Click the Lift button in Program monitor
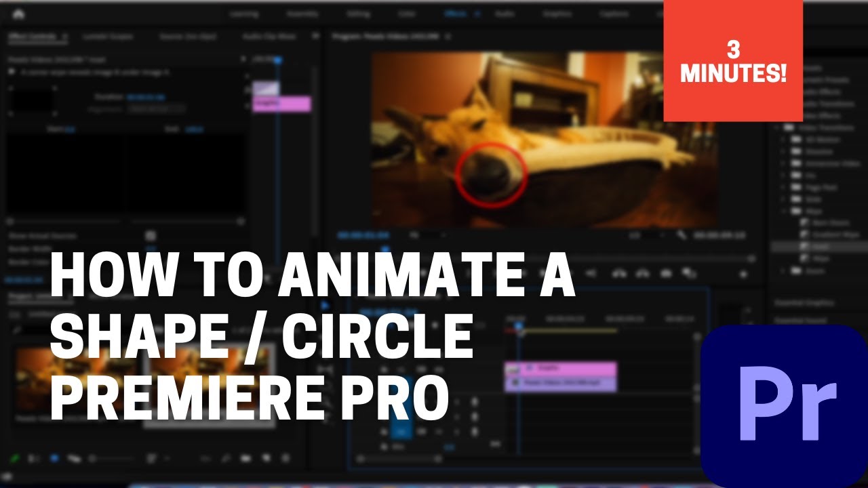This screenshot has height=488, width=868. (620, 273)
